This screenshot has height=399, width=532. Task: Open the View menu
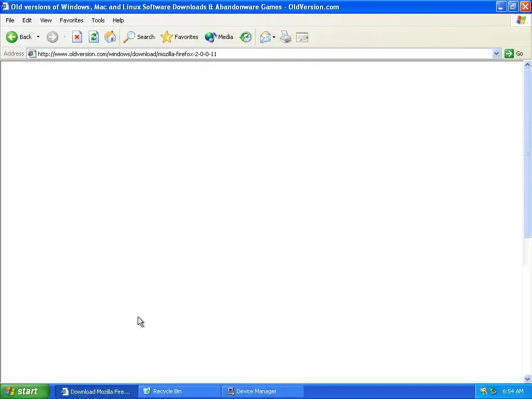coord(46,20)
